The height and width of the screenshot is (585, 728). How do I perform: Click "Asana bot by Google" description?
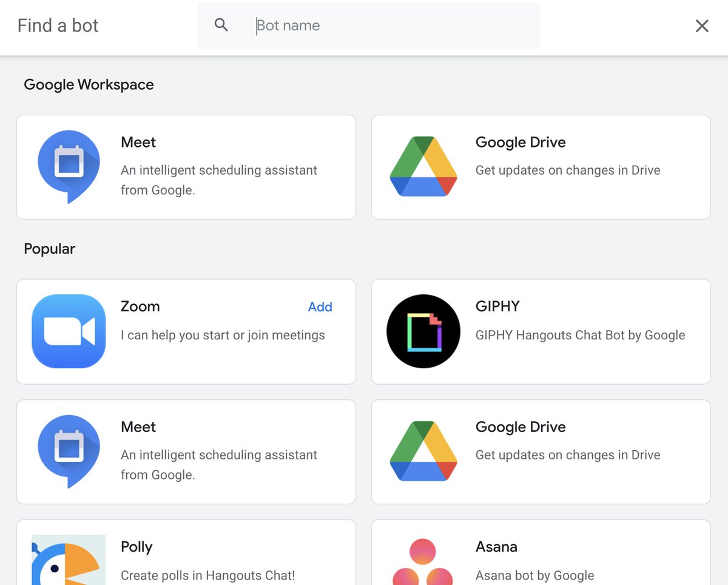[534, 576]
